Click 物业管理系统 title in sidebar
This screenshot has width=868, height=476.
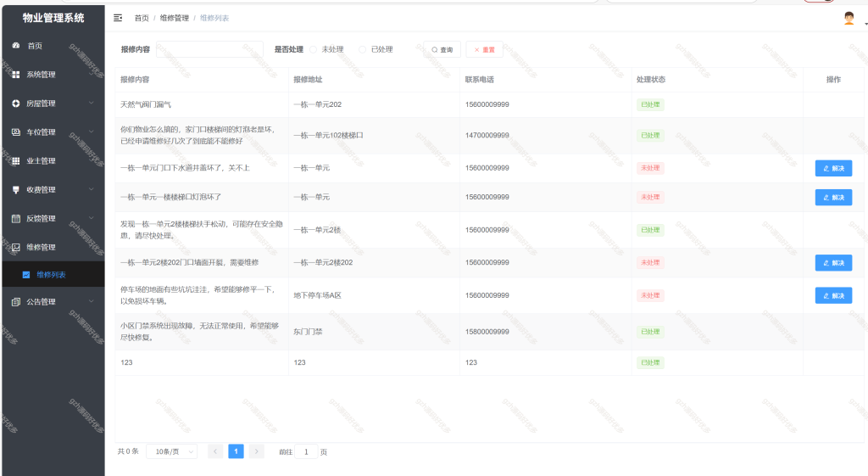coord(53,18)
